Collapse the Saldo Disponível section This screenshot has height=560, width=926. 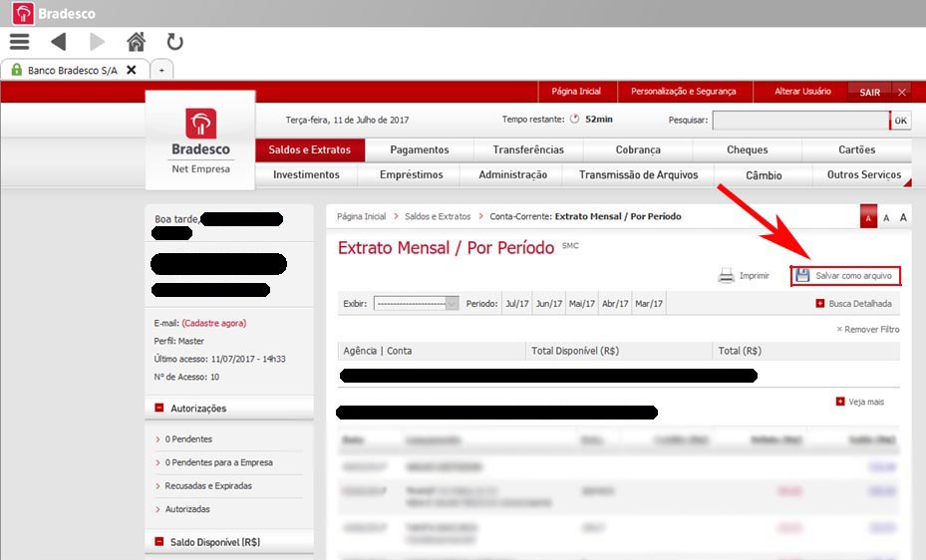[x=159, y=542]
